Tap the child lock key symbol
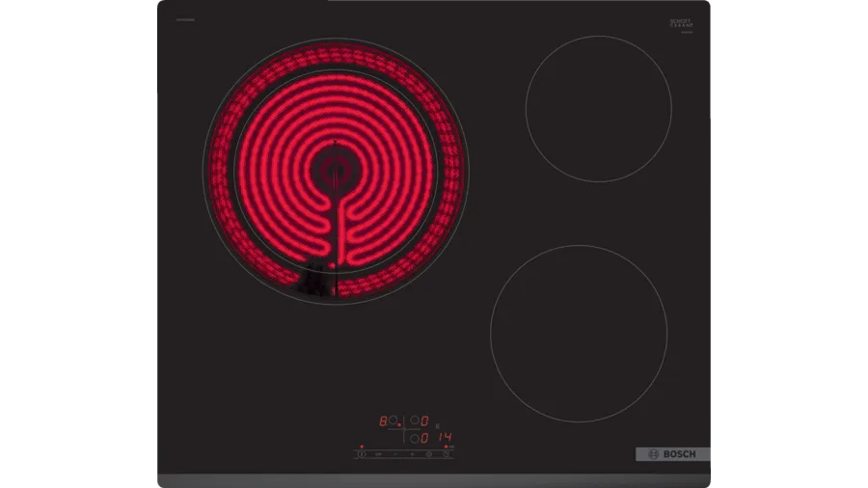This screenshot has width=868, height=488. coord(377,454)
